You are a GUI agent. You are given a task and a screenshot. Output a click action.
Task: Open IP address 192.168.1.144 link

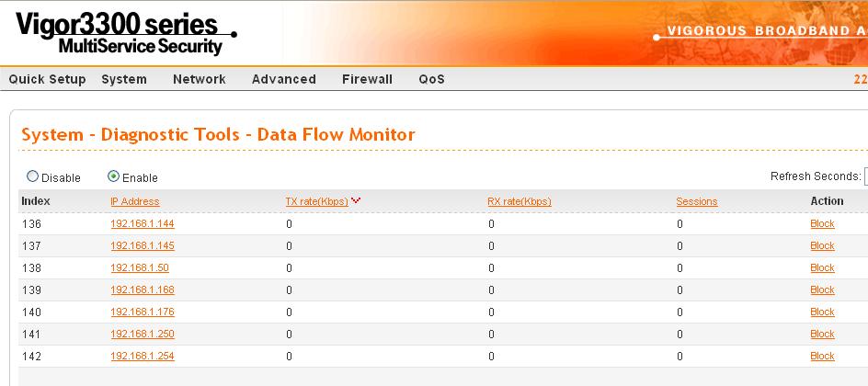pyautogui.click(x=143, y=223)
